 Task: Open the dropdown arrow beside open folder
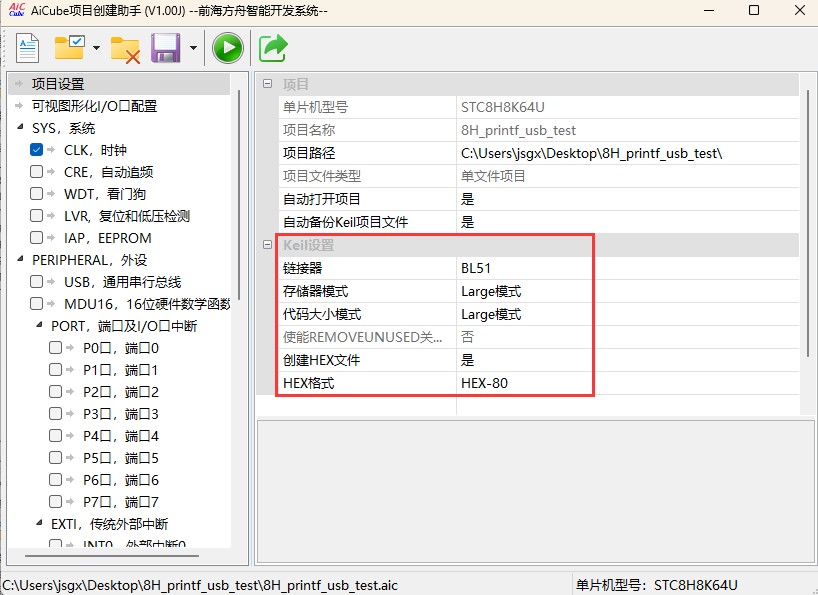[97, 48]
